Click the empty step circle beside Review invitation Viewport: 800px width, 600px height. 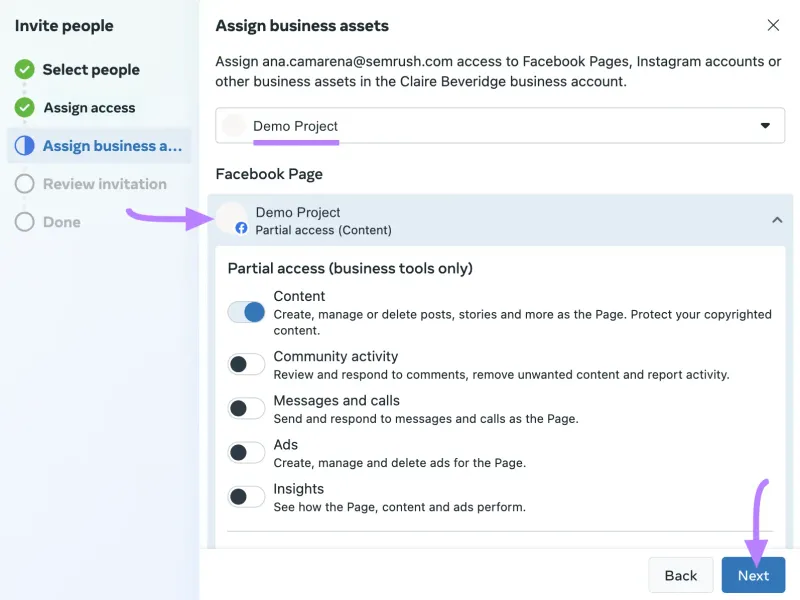point(23,183)
